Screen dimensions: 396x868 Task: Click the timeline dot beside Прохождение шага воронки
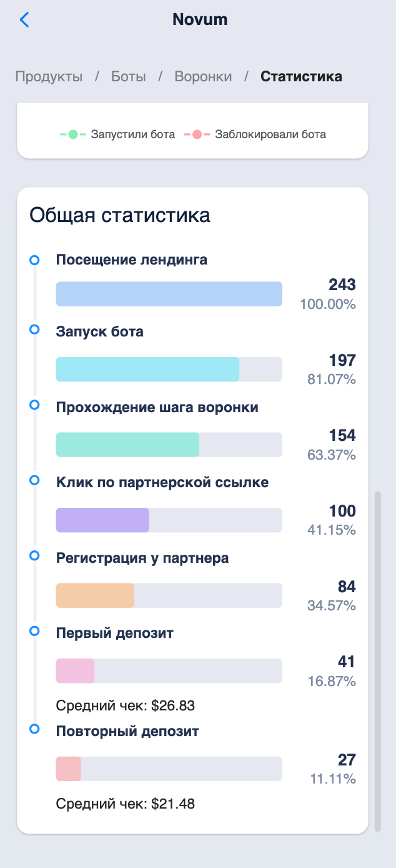point(34,405)
